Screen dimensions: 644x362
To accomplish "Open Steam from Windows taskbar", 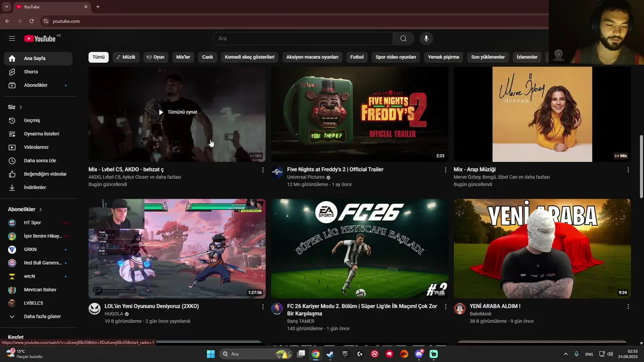I will click(330, 354).
